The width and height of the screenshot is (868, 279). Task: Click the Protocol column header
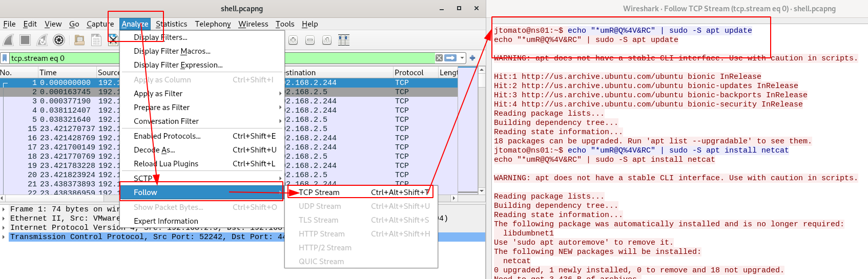[415, 72]
